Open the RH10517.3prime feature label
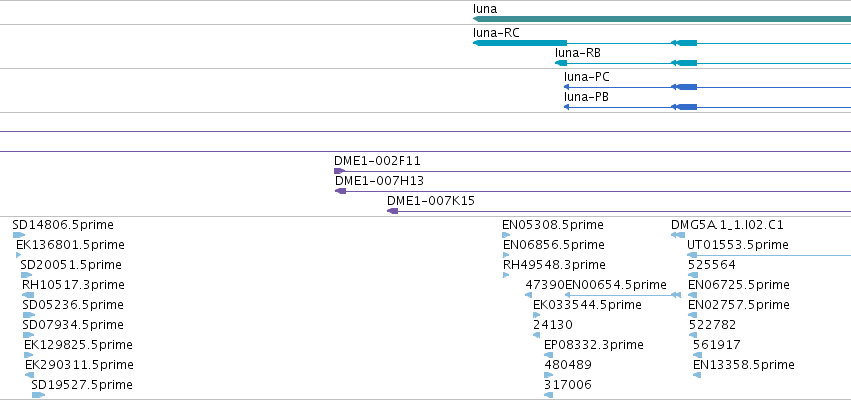The height and width of the screenshot is (400, 851). (73, 284)
